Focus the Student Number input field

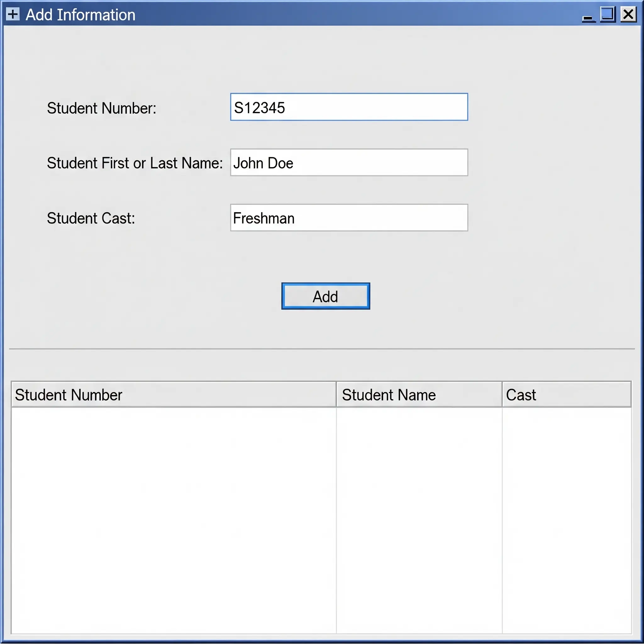[x=349, y=107]
